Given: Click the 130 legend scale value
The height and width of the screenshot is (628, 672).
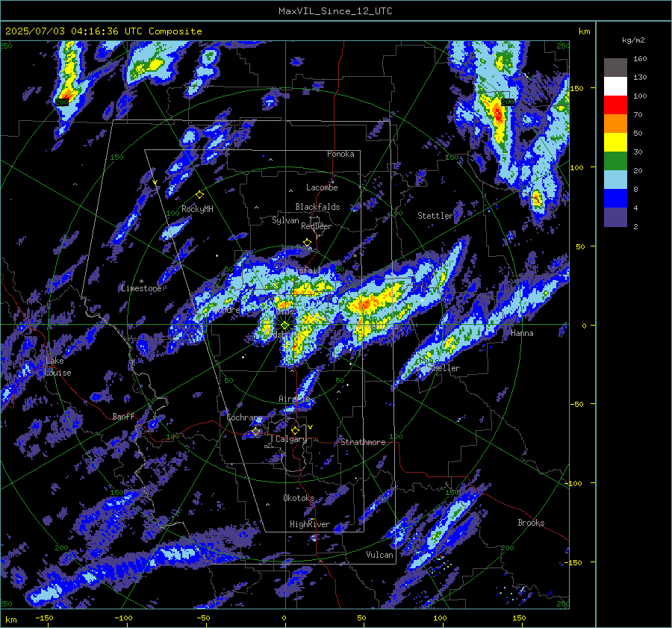Looking at the screenshot, I should [640, 77].
